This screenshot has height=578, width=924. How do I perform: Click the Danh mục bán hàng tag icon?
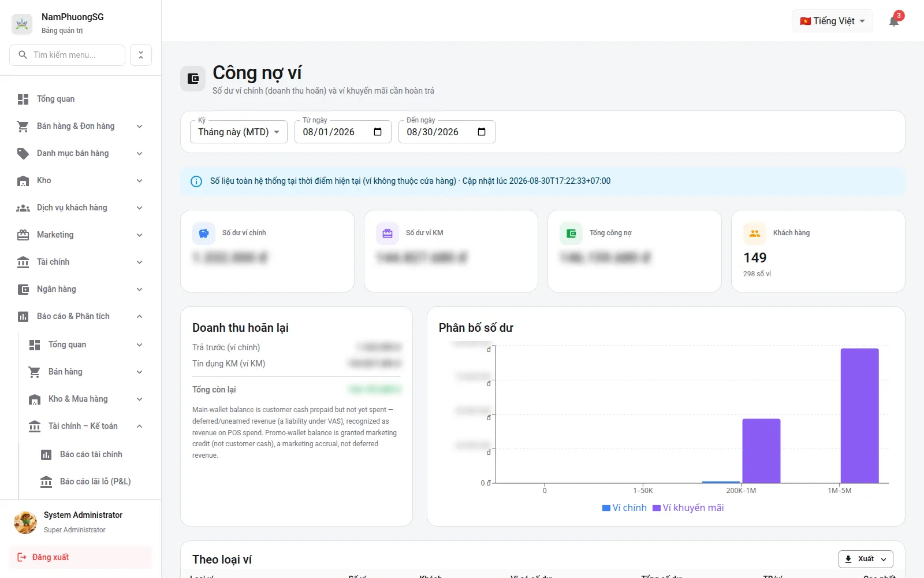[23, 154]
